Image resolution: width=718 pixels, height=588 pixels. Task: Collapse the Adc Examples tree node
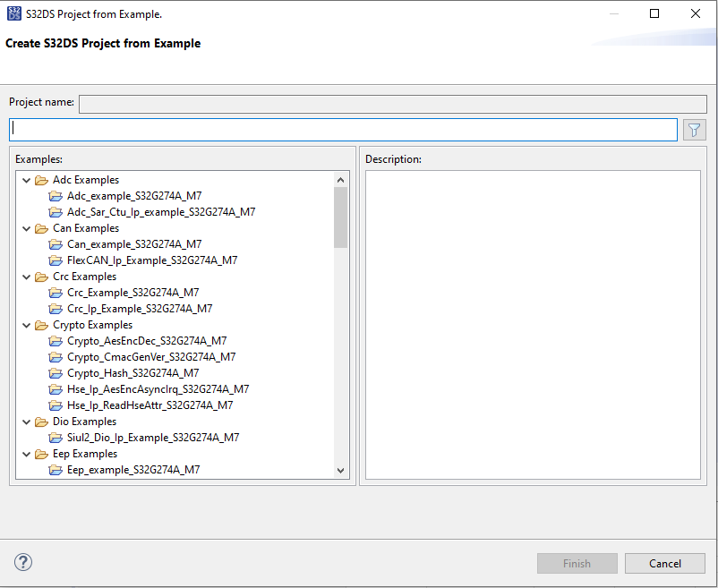point(27,180)
